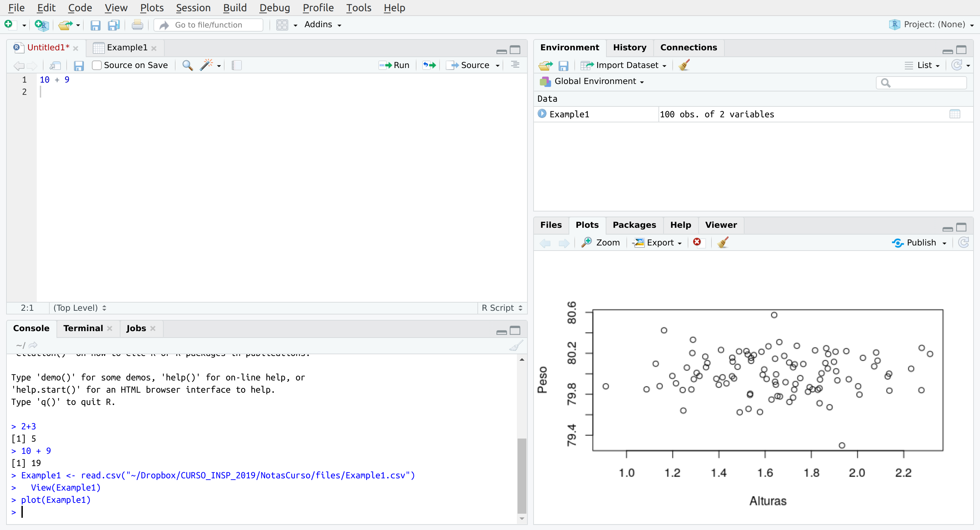Go to previous plot arrow
The image size is (980, 530).
pyautogui.click(x=545, y=243)
